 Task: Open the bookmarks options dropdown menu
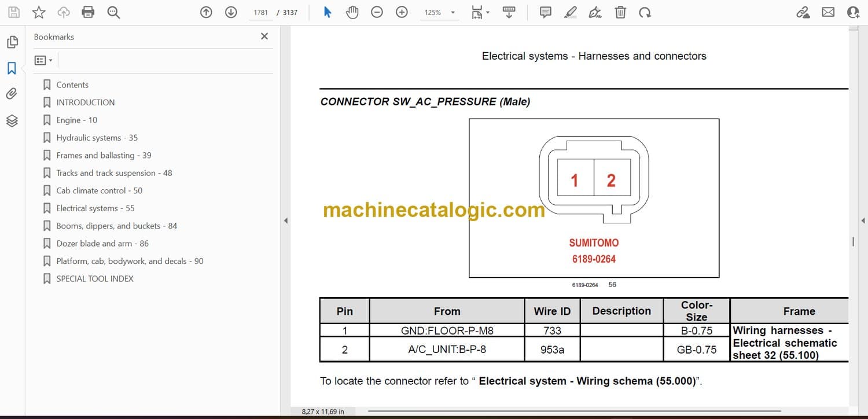pyautogui.click(x=43, y=60)
